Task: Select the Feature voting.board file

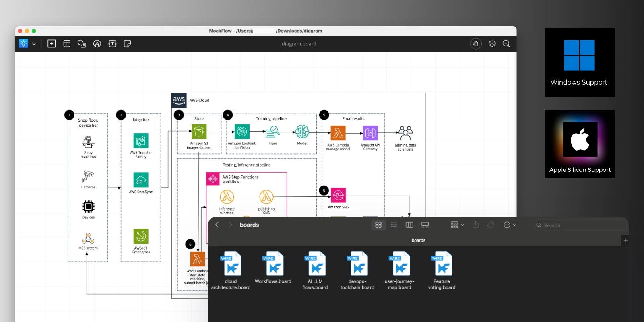Action: pyautogui.click(x=442, y=270)
